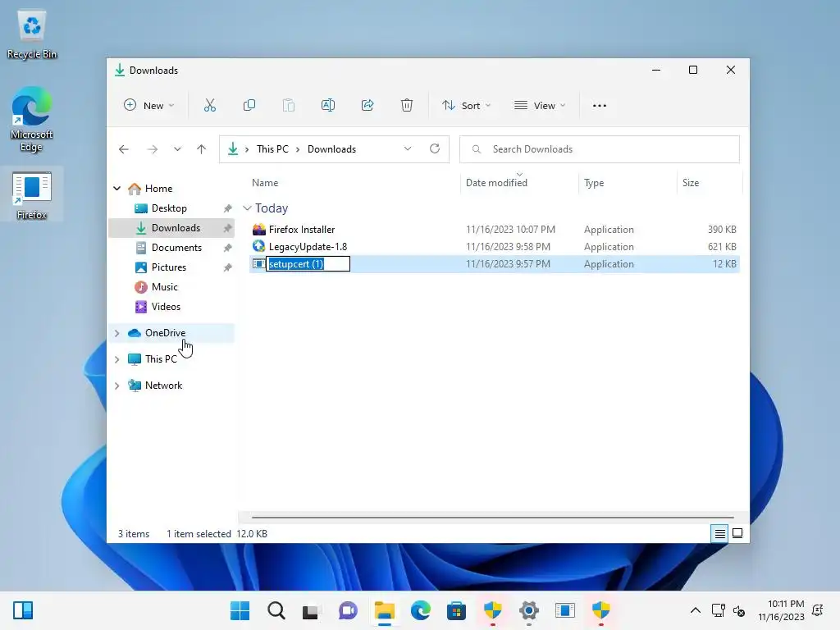840x630 pixels.
Task: Click the Rename icon in toolbar
Action: click(328, 106)
